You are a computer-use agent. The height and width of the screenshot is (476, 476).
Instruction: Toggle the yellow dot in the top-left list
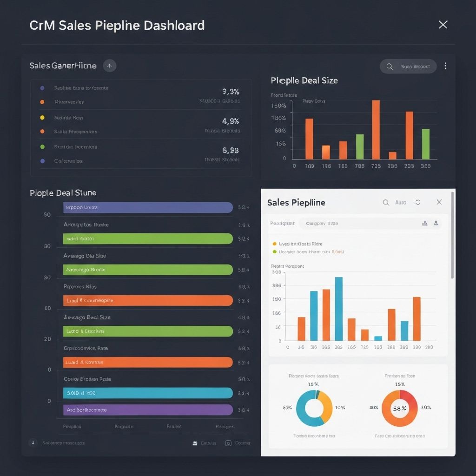pyautogui.click(x=42, y=118)
